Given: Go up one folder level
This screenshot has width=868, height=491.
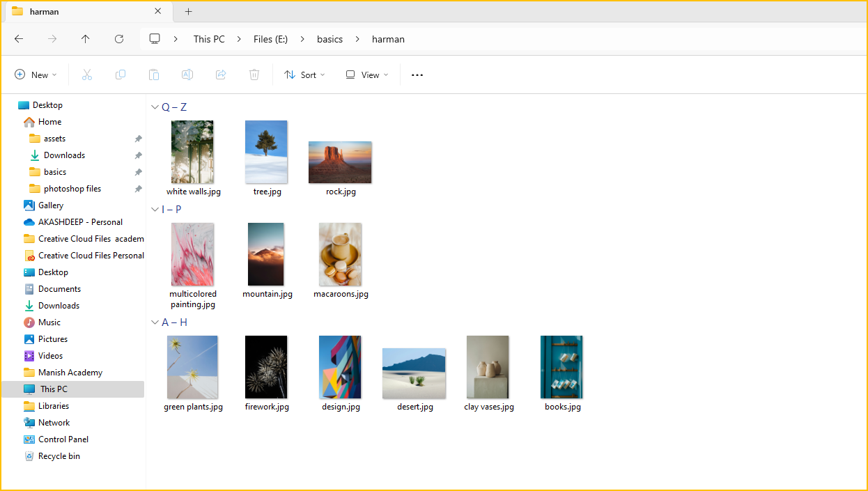Looking at the screenshot, I should [86, 39].
